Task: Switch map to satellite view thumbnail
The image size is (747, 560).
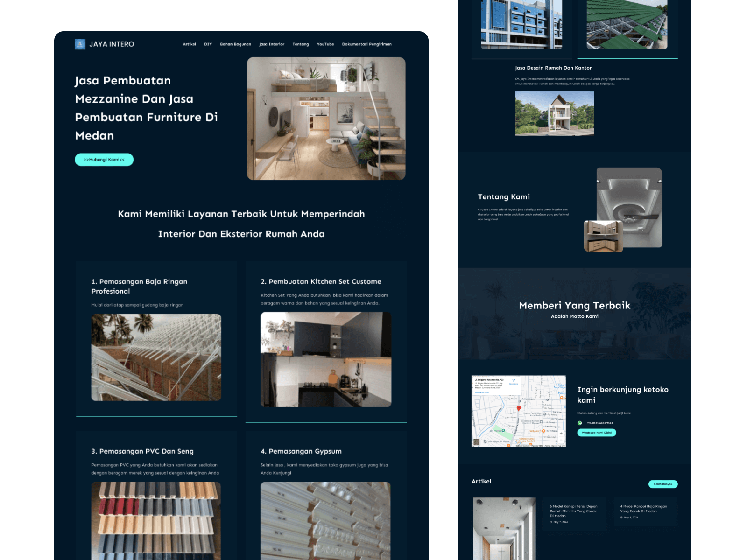Action: click(476, 441)
